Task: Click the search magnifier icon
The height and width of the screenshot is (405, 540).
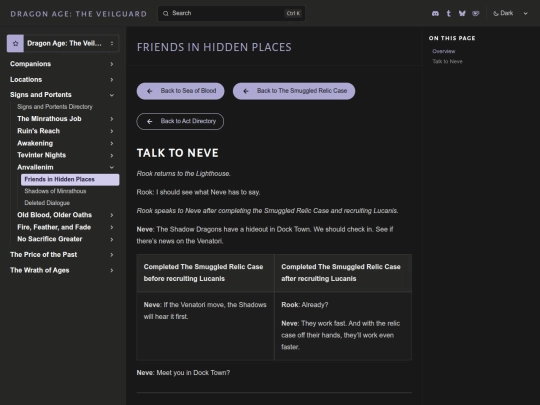Action: tap(166, 13)
